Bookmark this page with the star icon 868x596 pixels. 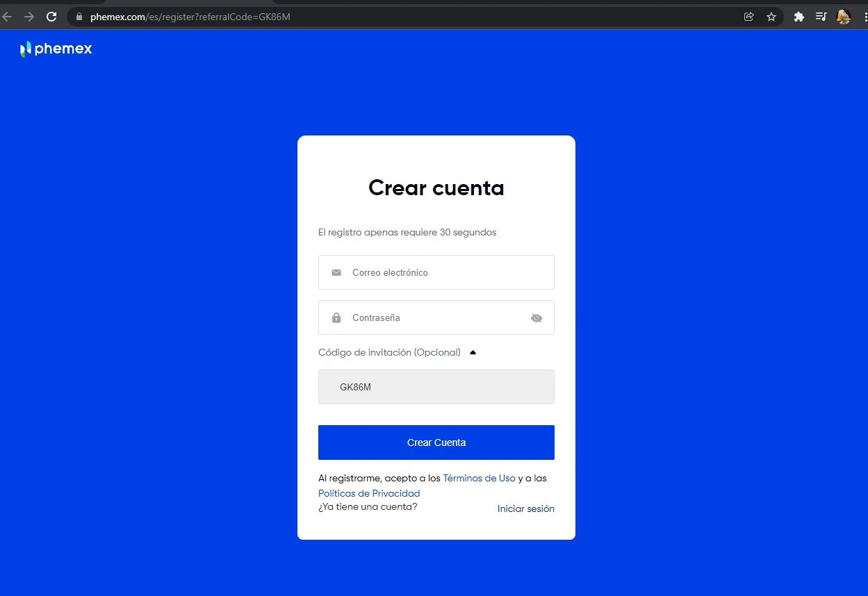[x=771, y=17]
